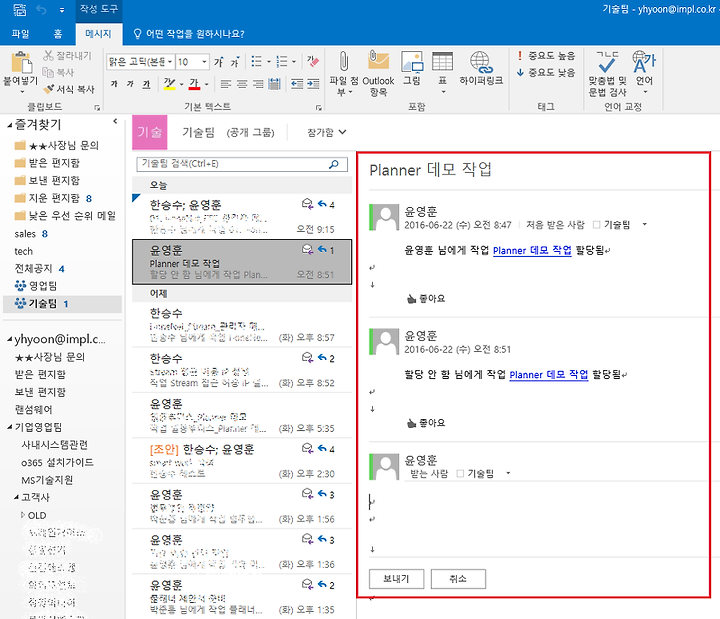This screenshot has width=720, height=619.
Task: Run Spelling & Grammar check (맞춤법 및 문법 검사)
Action: point(608,73)
